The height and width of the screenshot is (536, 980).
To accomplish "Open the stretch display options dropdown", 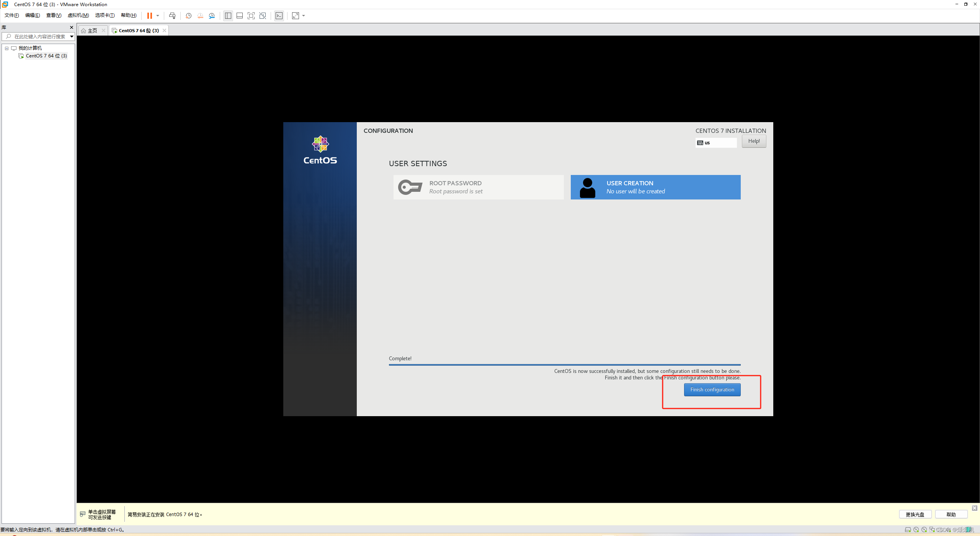I will (304, 16).
